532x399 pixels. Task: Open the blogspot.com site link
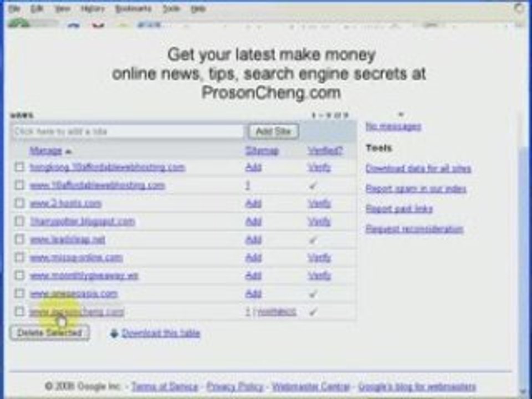click(83, 221)
